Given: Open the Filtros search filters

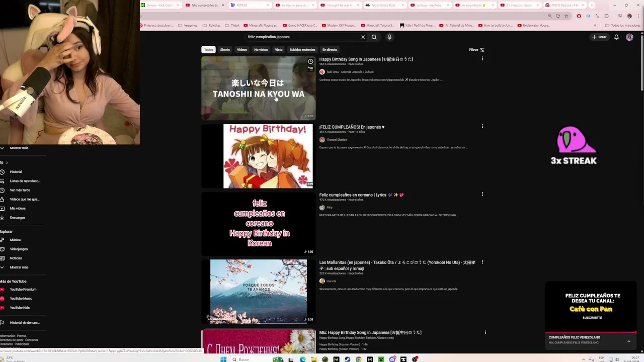Looking at the screenshot, I should 476,50.
